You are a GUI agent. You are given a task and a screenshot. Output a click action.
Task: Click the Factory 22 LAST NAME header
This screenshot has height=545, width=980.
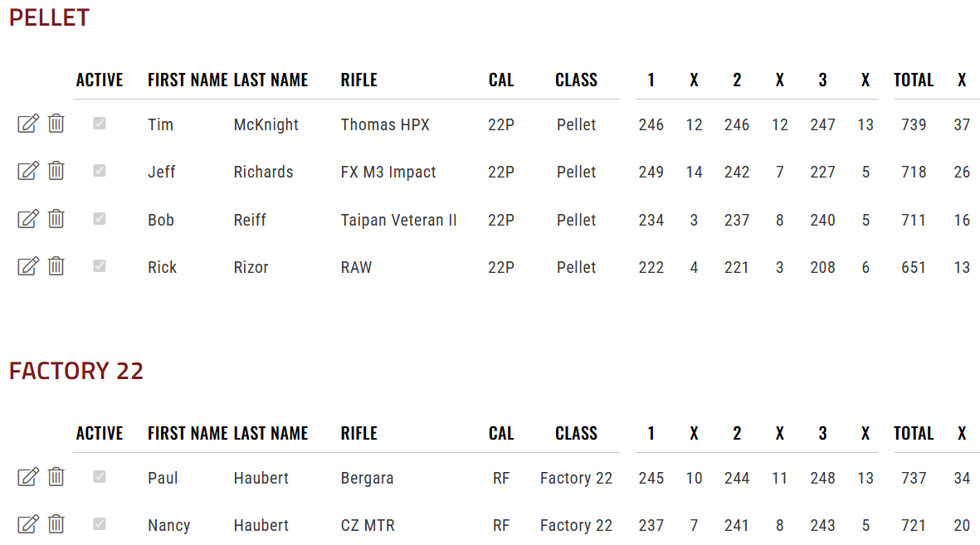[271, 433]
